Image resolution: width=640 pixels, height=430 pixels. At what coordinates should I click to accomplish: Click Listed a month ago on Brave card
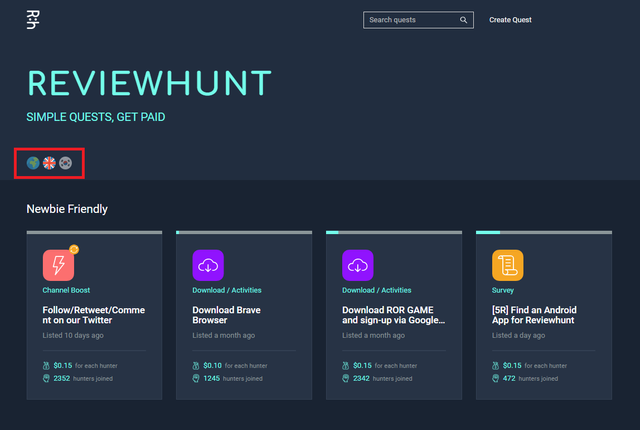pyautogui.click(x=224, y=335)
